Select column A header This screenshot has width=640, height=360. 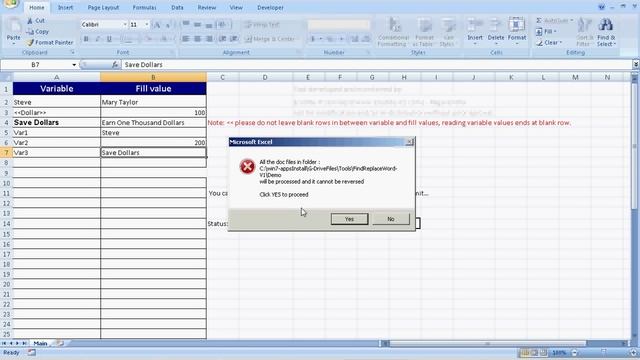pyautogui.click(x=56, y=77)
